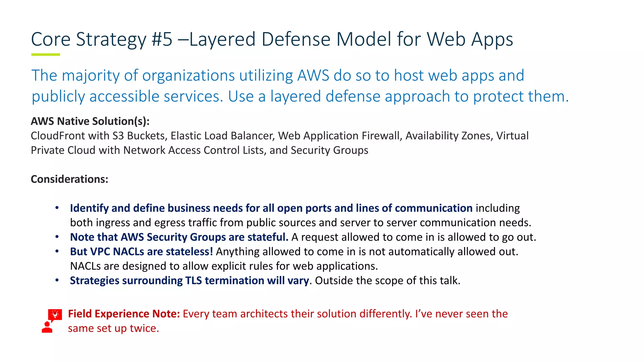Screen dimensions: 644x362
Task: Click the line 'Private Cloud with Network Access Control Lists'
Action: point(199,150)
